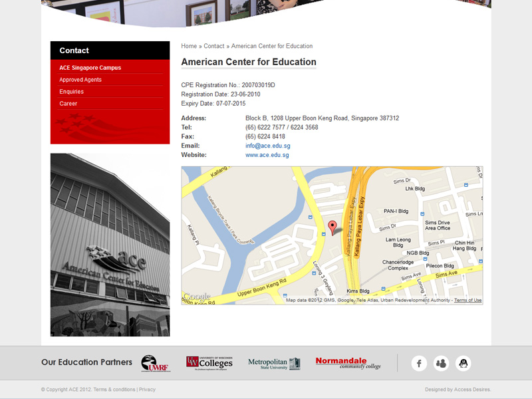
Task: Click the Pilecon Bldg map label
Action: tap(440, 265)
